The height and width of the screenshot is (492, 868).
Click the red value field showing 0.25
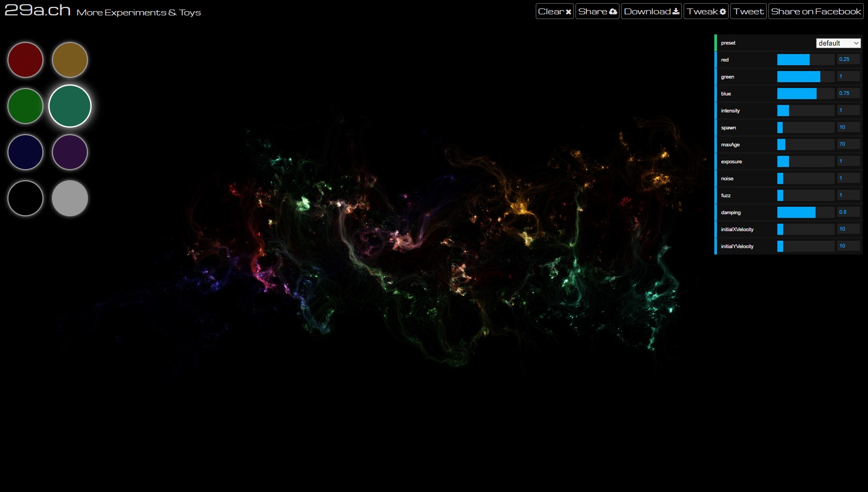click(x=848, y=59)
